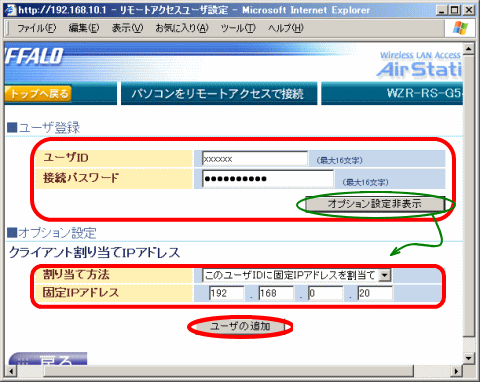Viewport: 480px width, 382px height.
Task: Open the 割り当て方法 dropdown arrow
Action: coord(385,275)
